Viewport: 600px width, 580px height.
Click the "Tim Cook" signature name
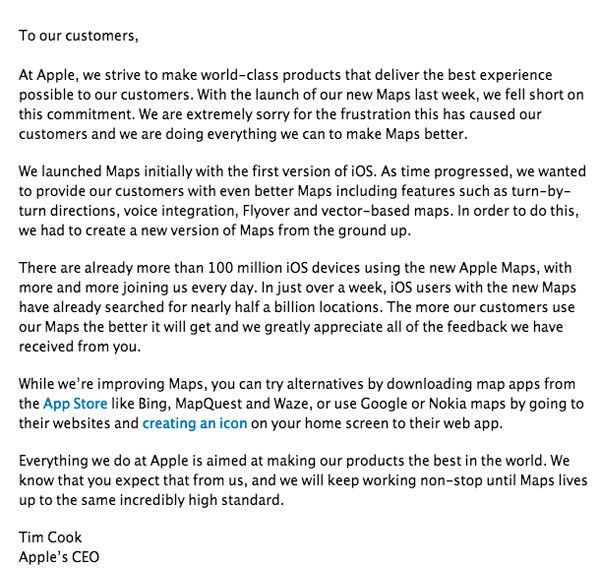[50, 539]
